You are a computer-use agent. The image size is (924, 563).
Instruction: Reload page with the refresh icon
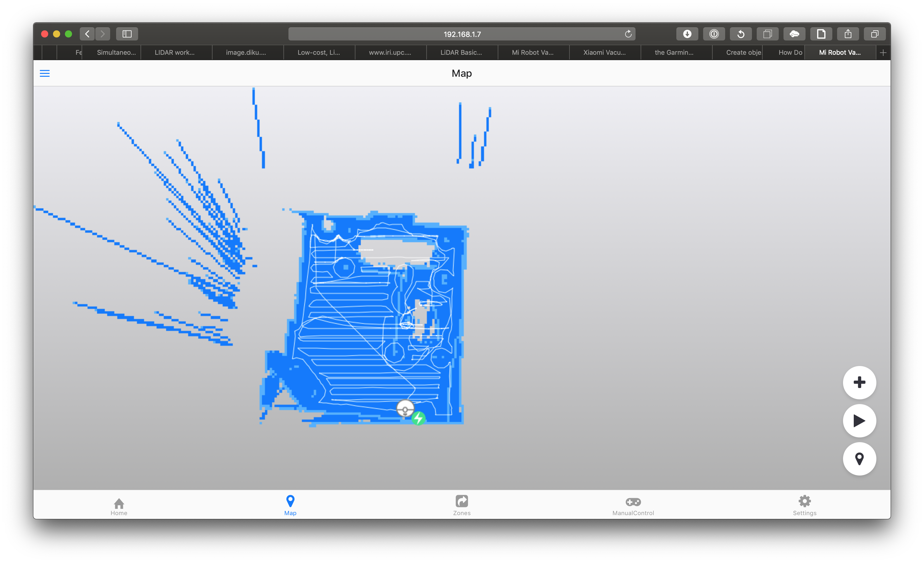pyautogui.click(x=628, y=34)
